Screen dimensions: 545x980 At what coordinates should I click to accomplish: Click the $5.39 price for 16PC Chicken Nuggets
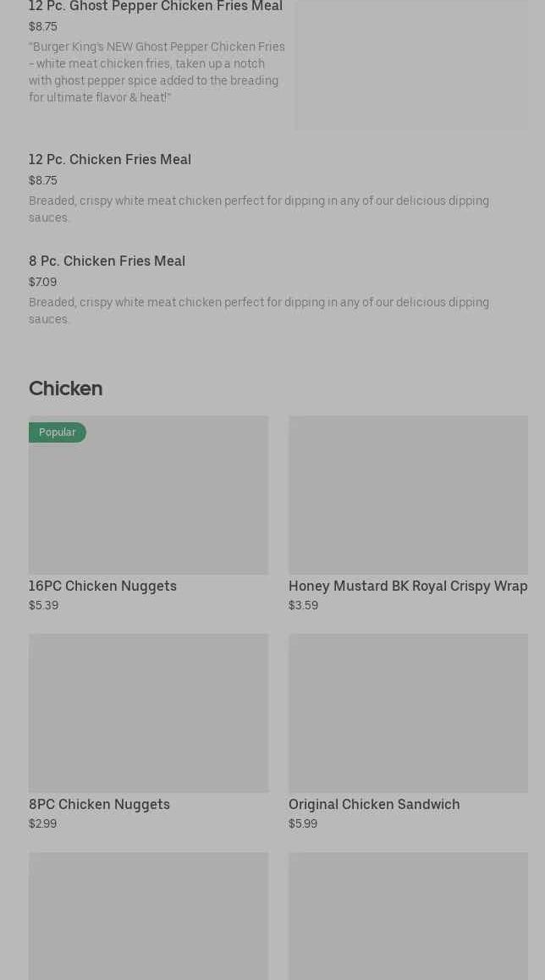click(43, 605)
